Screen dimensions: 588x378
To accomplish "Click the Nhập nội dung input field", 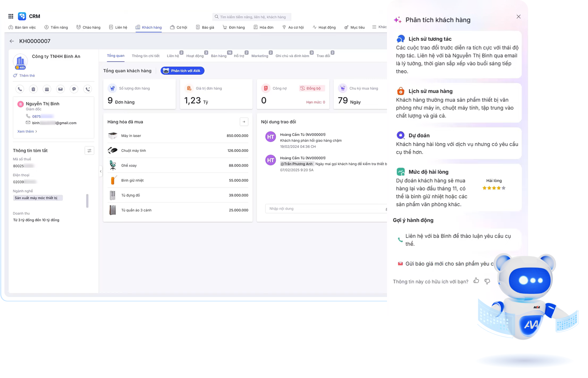I will pyautogui.click(x=325, y=209).
